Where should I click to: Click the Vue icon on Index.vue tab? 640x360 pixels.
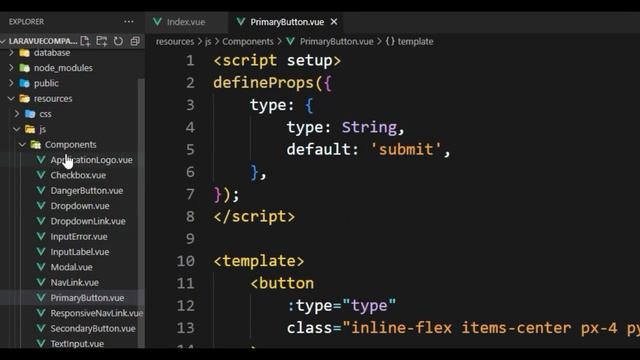[158, 22]
